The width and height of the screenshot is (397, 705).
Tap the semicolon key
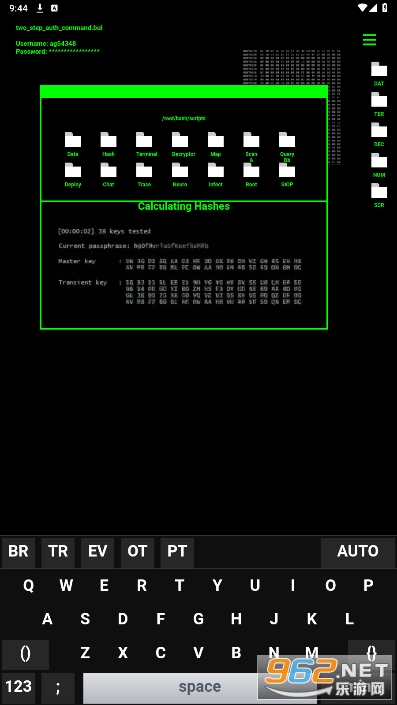tap(58, 687)
